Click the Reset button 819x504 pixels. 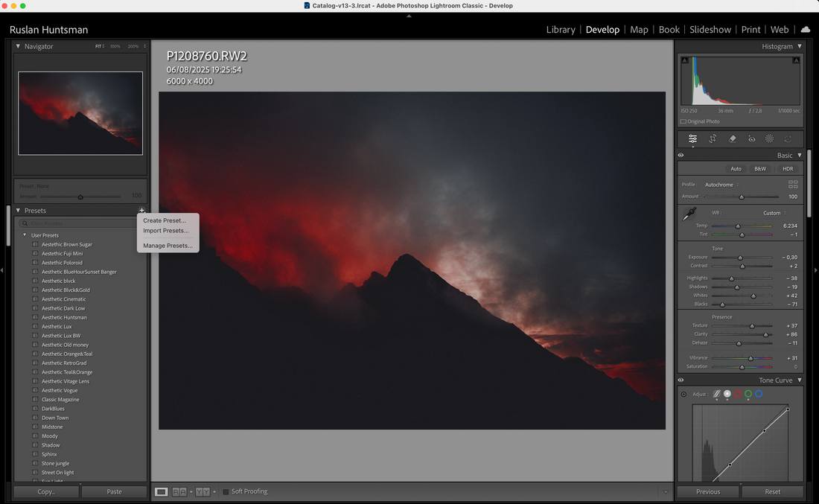pos(772,491)
